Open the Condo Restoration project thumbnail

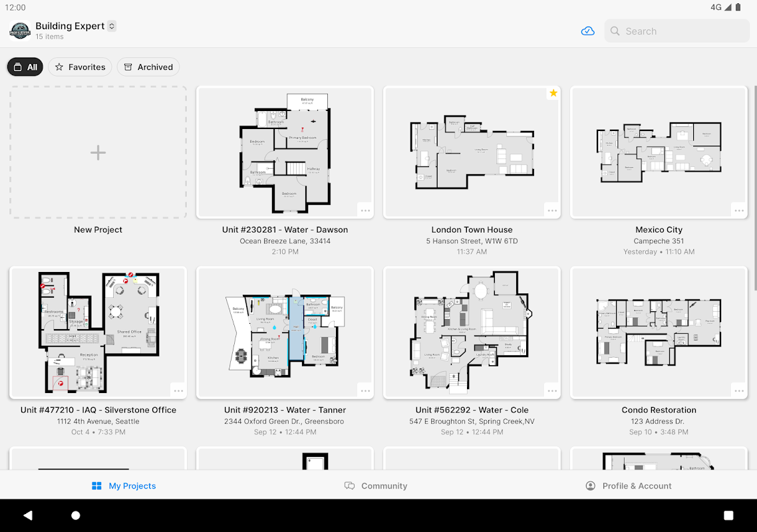click(x=659, y=332)
